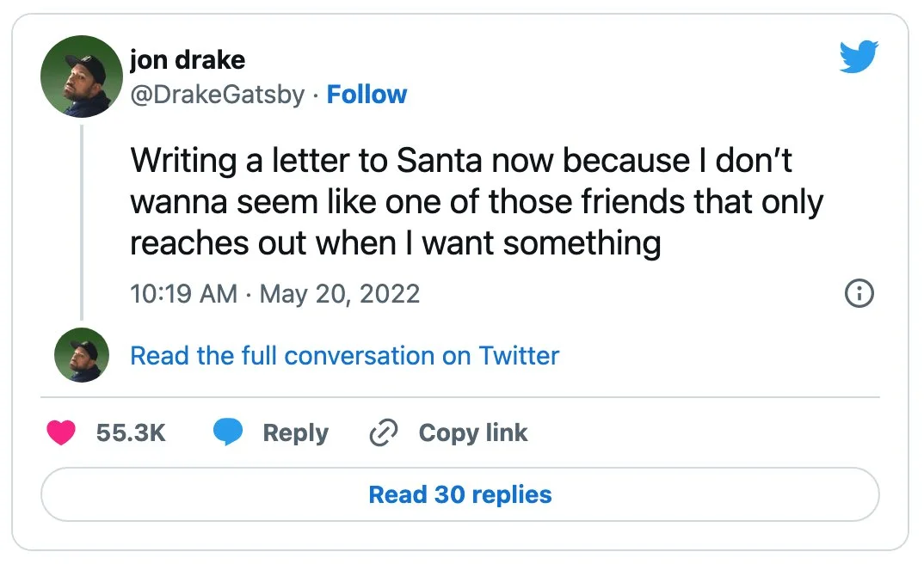Click the blue Twitter bird logo
Viewport: 924px width, 564px height.
[x=857, y=58]
